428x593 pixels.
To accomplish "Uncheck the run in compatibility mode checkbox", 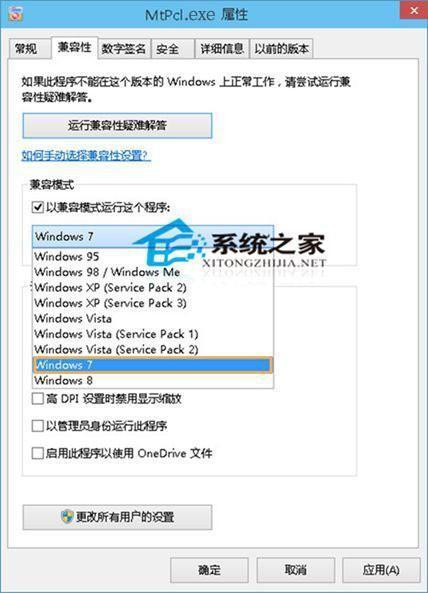I will [x=37, y=207].
